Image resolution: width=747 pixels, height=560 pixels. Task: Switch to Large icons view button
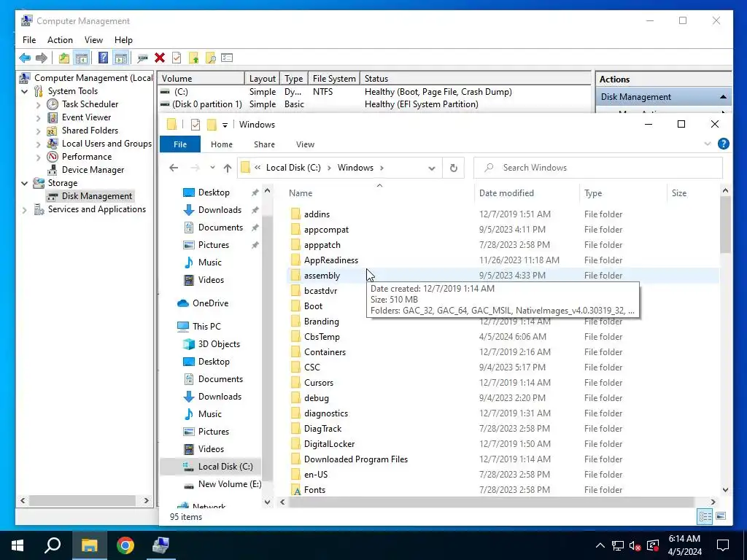[x=721, y=516]
